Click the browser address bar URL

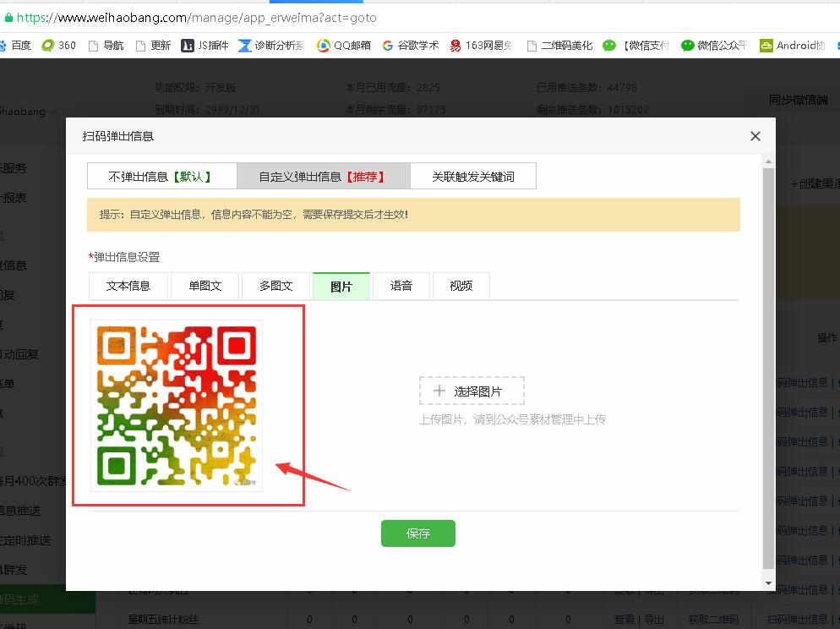pos(197,18)
